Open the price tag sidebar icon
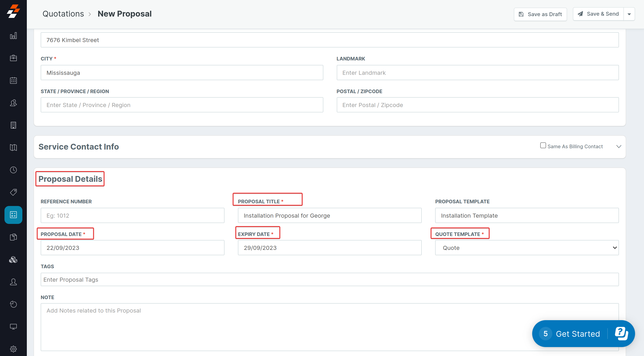The height and width of the screenshot is (356, 644). [13, 192]
